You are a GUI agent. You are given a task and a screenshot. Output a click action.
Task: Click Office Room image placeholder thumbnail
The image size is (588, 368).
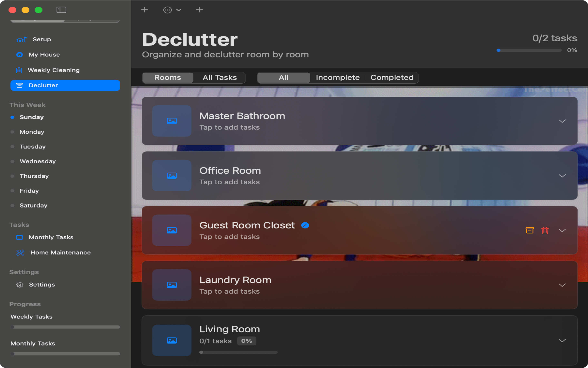(172, 175)
